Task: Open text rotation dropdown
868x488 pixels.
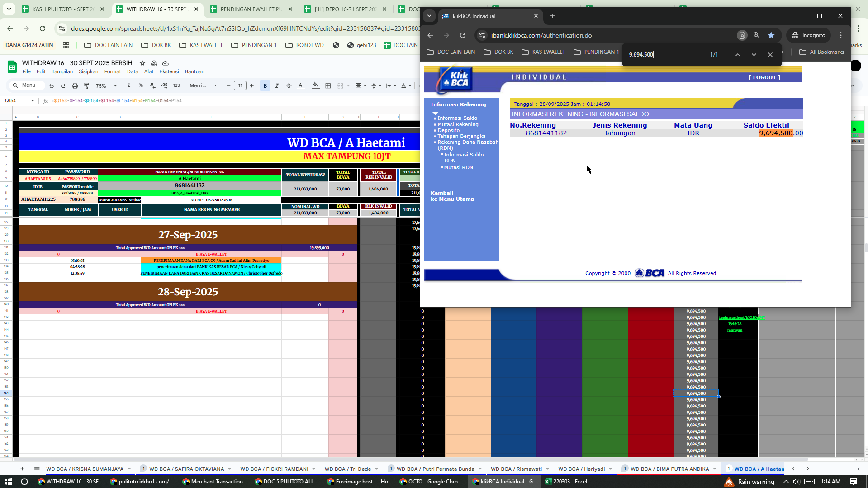Action: (406, 85)
